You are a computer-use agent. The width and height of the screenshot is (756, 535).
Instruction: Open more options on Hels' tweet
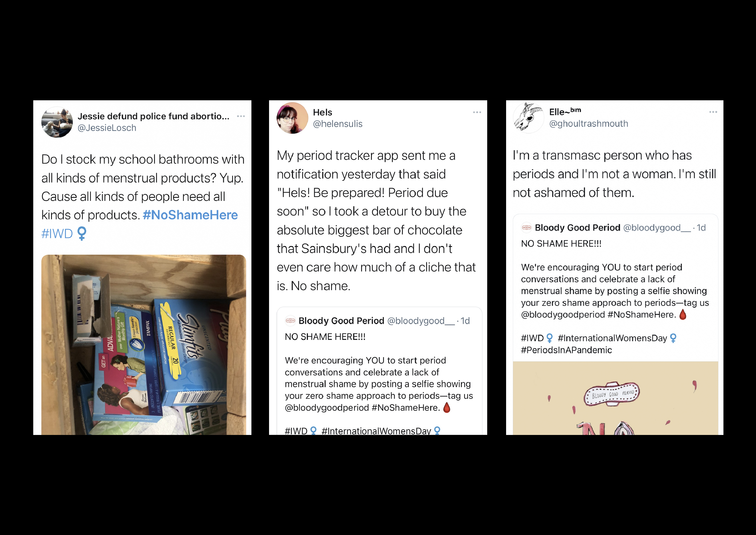477,112
